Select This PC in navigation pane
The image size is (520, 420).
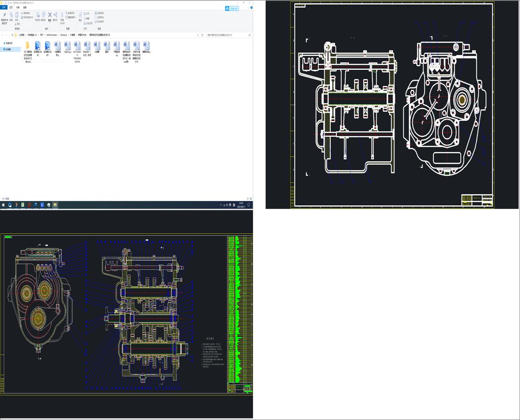(x=8, y=49)
